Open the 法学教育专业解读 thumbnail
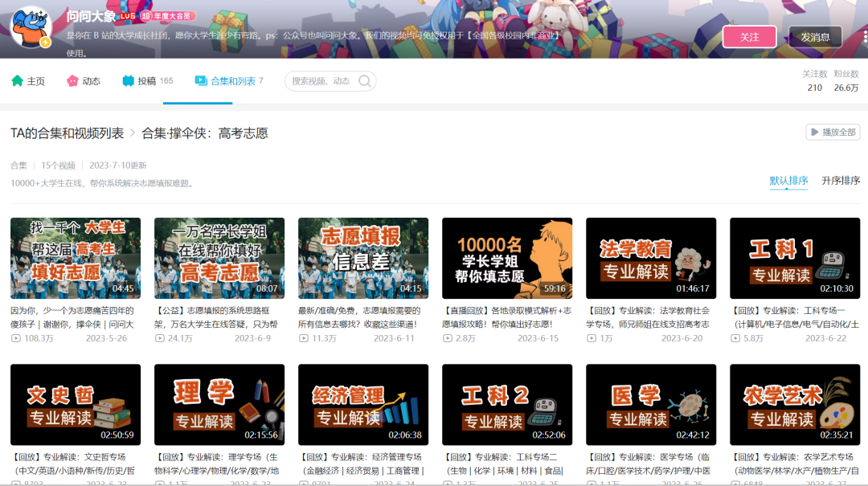This screenshot has width=868, height=486. (x=651, y=258)
